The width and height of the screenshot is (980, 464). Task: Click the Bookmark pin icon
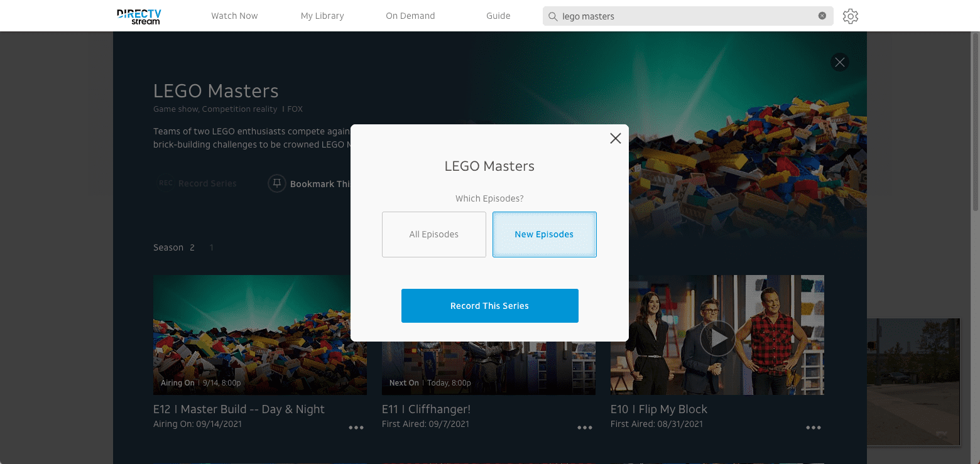click(277, 183)
